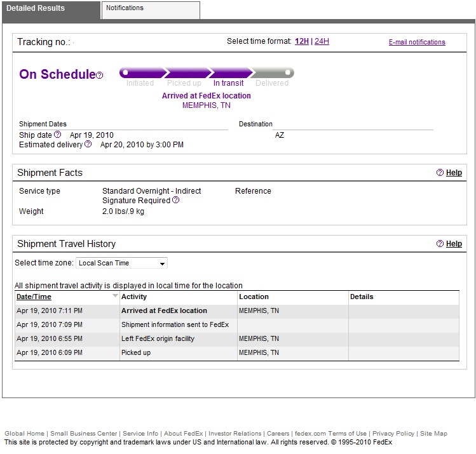
Task: Open the Local Scan Time dropdown
Action: pos(122,263)
